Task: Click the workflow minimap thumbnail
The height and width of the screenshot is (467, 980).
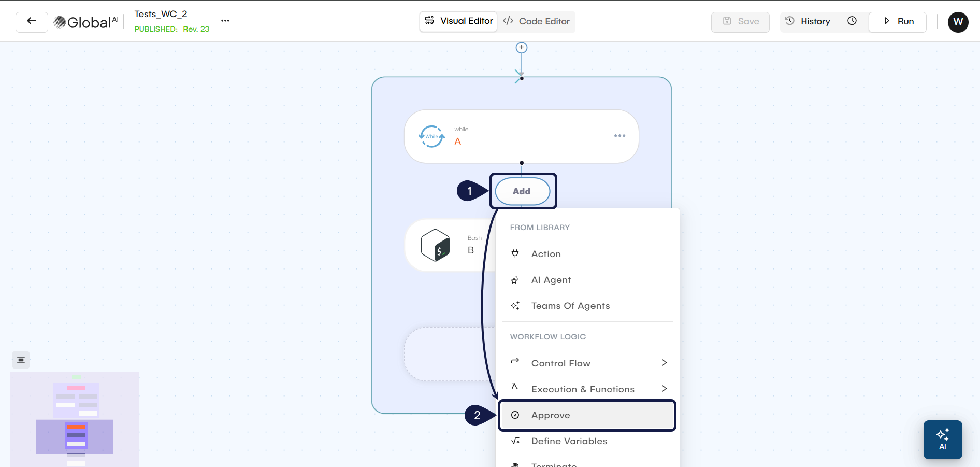Action: (75, 419)
